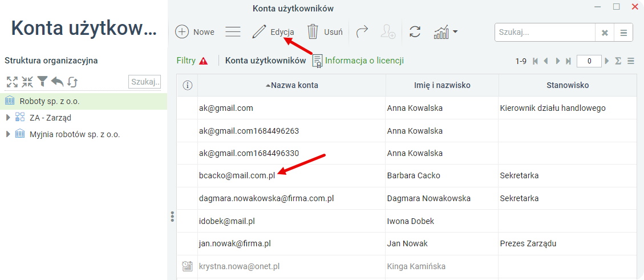The width and height of the screenshot is (644, 280).
Task: Click the refresh arrows toolbar icon
Action: (415, 32)
